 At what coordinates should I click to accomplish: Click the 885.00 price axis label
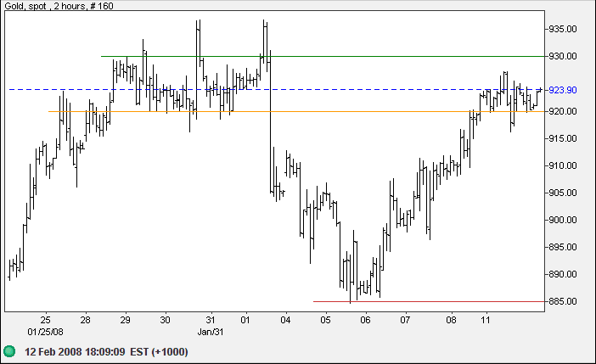pyautogui.click(x=563, y=302)
